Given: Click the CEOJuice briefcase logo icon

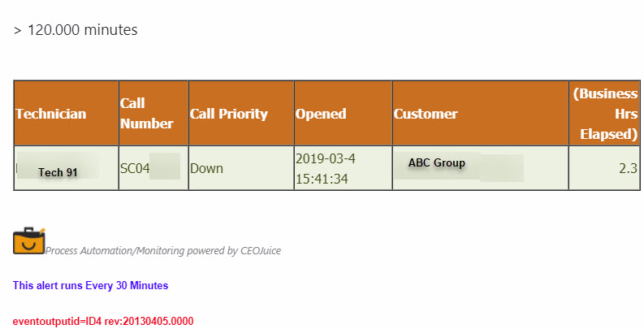Looking at the screenshot, I should coord(28,240).
